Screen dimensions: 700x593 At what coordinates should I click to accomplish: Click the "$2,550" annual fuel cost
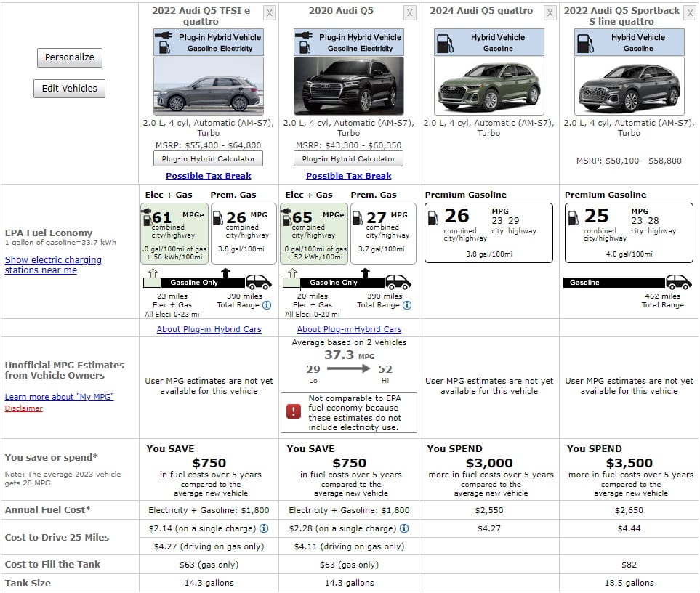(489, 510)
